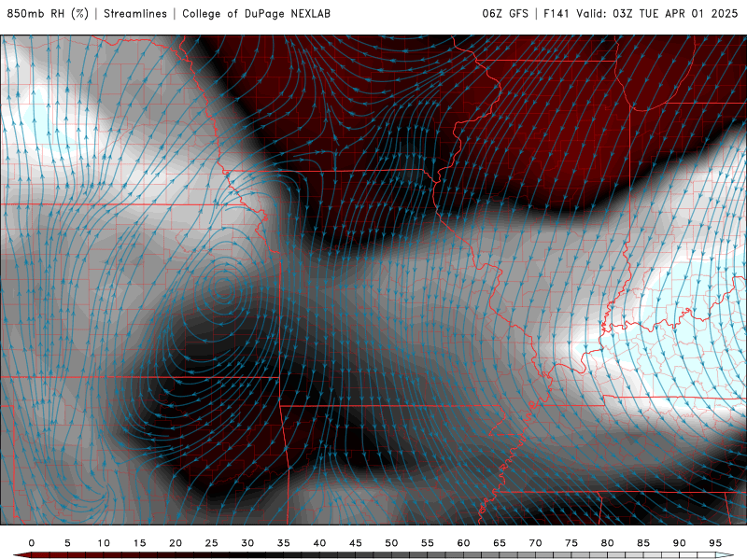Click the 40 label on the color scale

pos(319,543)
